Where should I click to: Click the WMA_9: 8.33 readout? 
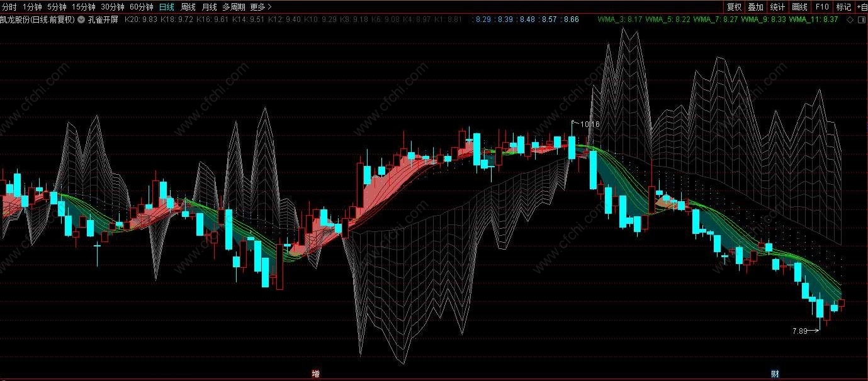click(x=764, y=19)
